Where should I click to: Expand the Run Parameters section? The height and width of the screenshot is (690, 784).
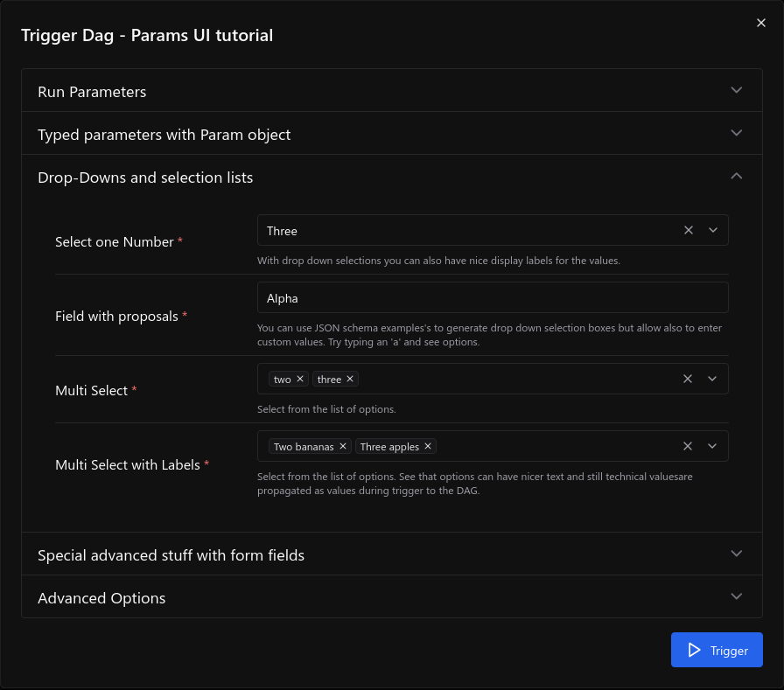pyautogui.click(x=391, y=91)
